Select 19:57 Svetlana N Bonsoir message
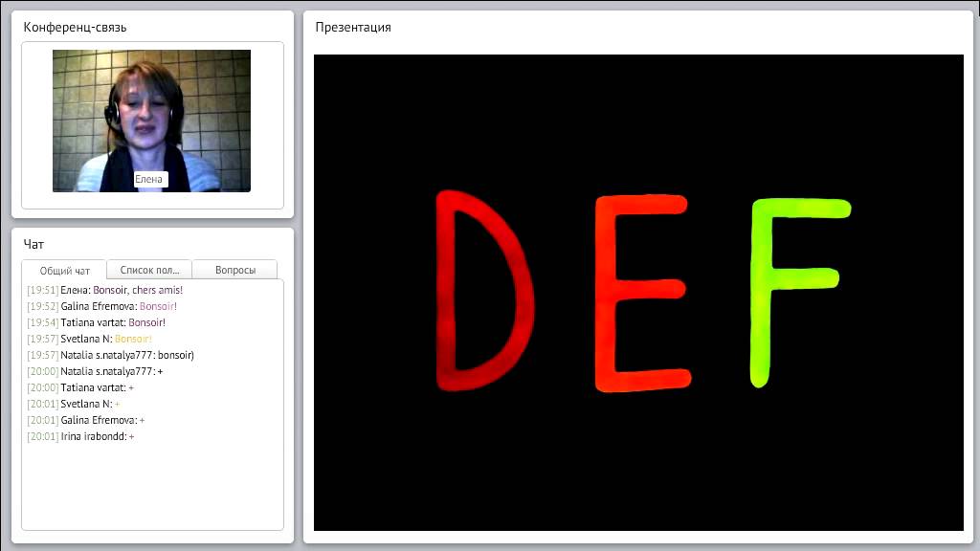The height and width of the screenshot is (551, 980). (89, 339)
